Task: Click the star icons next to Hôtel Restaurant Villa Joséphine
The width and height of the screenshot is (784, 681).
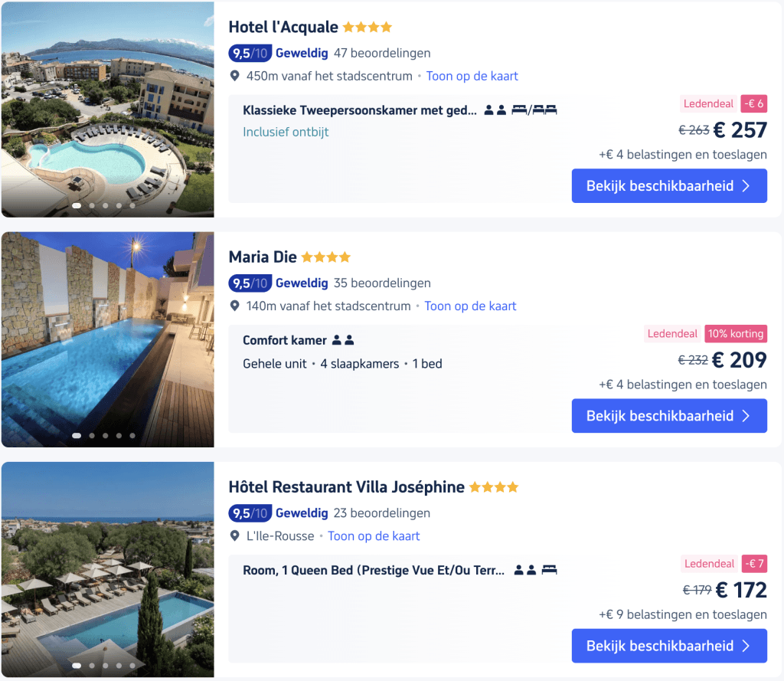Action: (494, 486)
